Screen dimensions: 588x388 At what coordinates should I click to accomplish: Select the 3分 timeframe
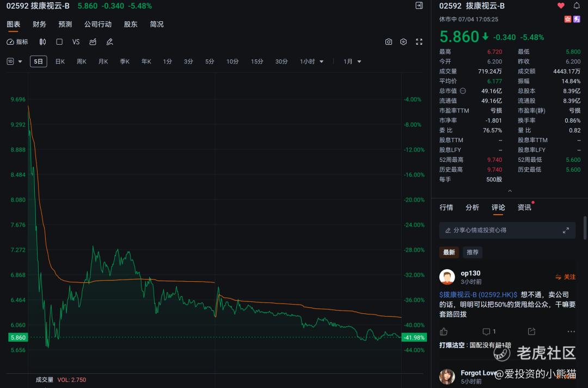coord(188,62)
